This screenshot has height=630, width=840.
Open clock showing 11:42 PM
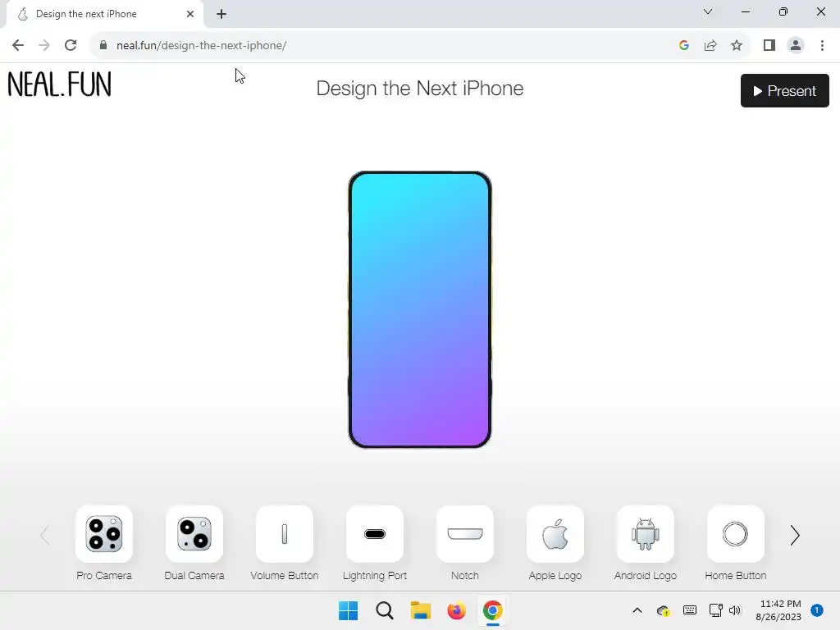778,610
